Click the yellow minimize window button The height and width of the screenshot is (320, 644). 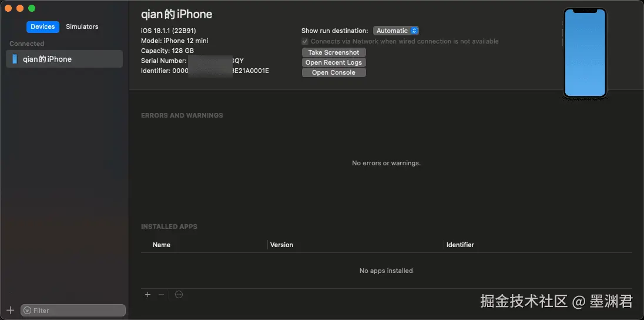20,8
